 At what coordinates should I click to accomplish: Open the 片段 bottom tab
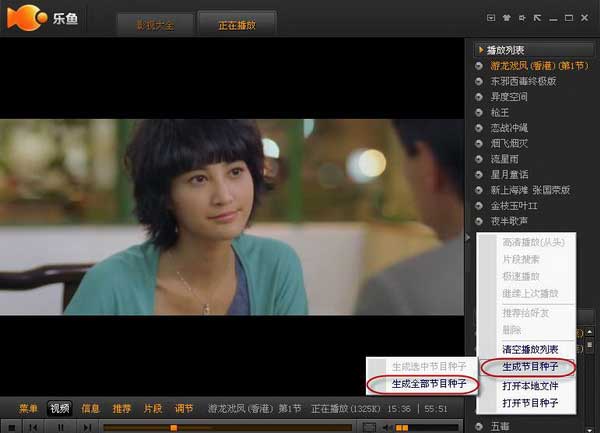point(153,409)
